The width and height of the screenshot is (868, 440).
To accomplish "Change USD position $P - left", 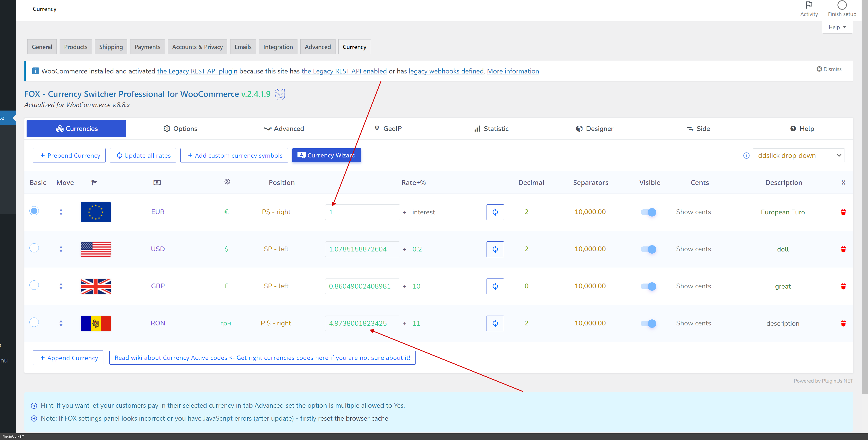I will 276,249.
